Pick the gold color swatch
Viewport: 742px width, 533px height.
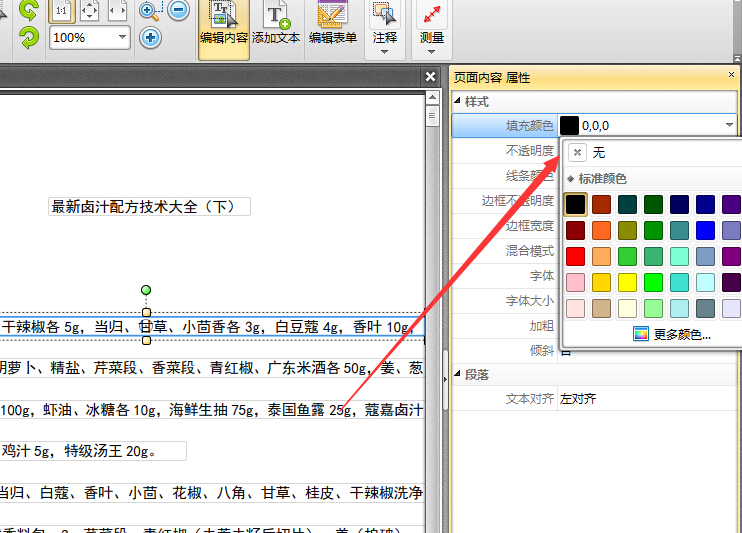point(601,283)
